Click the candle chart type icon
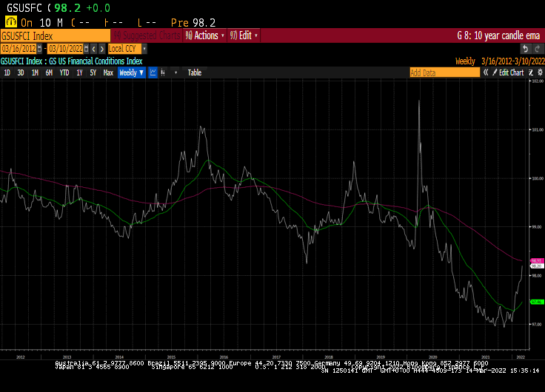 (163, 72)
